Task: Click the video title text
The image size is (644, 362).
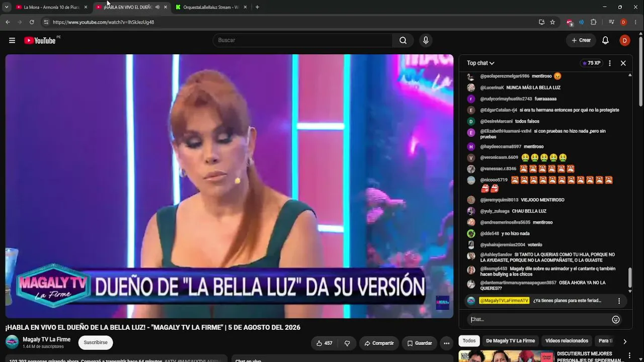Action: point(153,327)
